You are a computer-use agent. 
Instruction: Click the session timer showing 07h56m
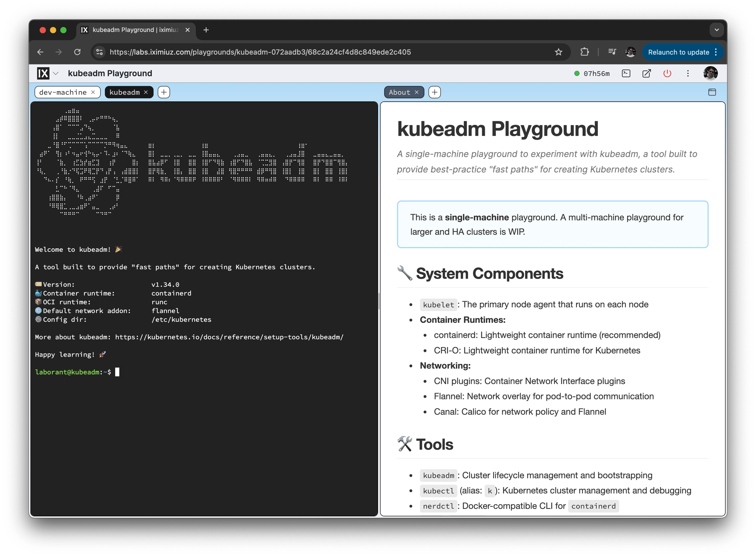click(597, 73)
